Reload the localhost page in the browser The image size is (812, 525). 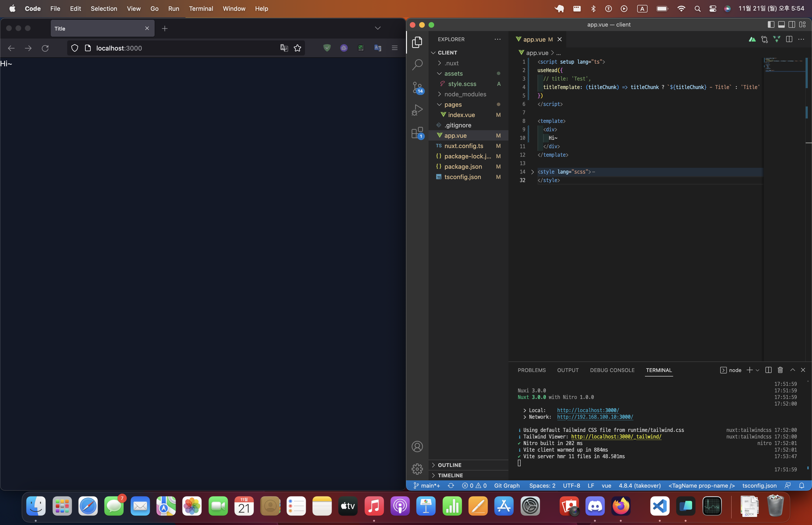[x=45, y=48]
